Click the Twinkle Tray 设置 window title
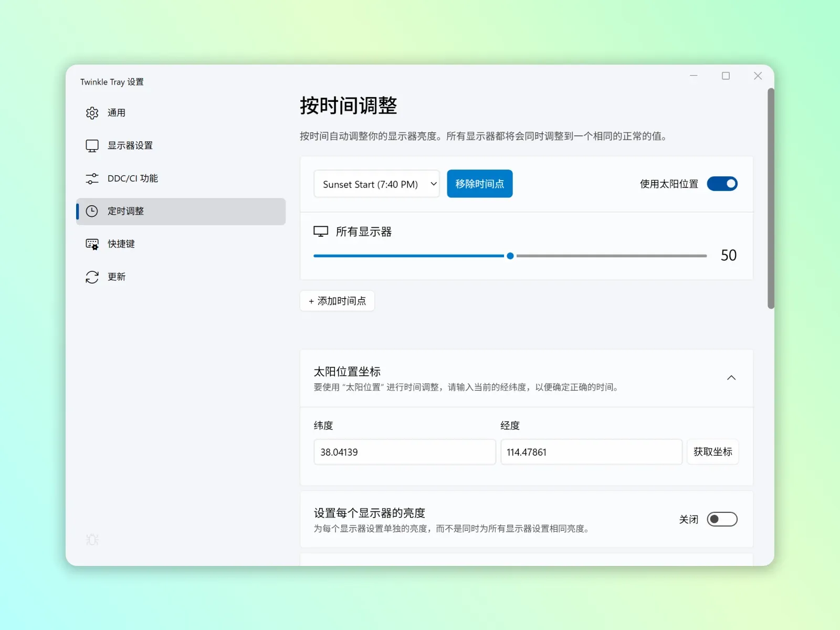This screenshot has width=840, height=630. (x=112, y=82)
